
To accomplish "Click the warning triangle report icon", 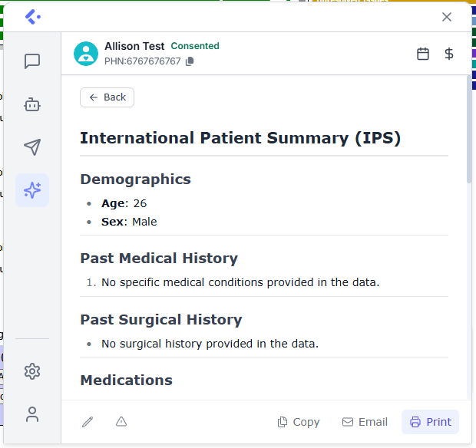I will 121,422.
